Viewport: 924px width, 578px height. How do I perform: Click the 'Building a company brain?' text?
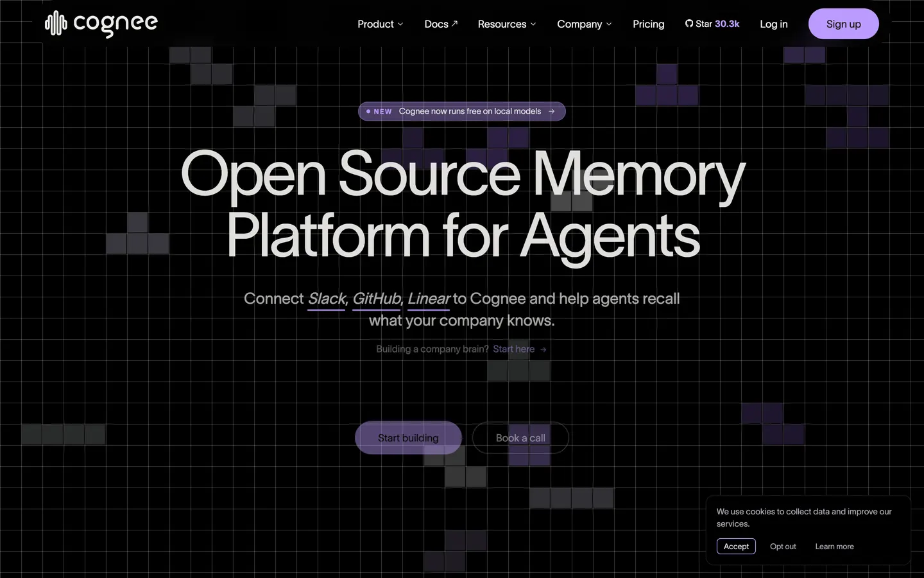(x=432, y=349)
